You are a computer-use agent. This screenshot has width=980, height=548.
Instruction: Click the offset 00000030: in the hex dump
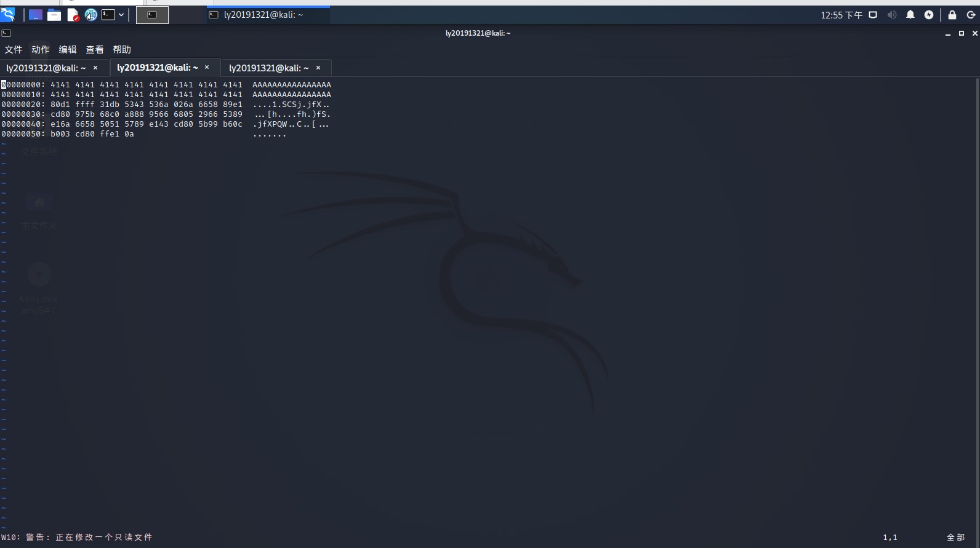(23, 114)
